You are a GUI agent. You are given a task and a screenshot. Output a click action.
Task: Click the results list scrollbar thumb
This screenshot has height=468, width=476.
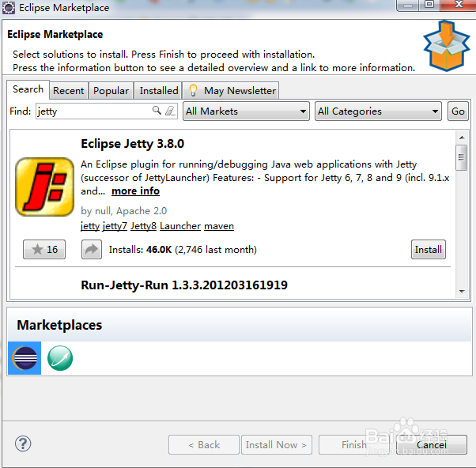click(x=462, y=157)
